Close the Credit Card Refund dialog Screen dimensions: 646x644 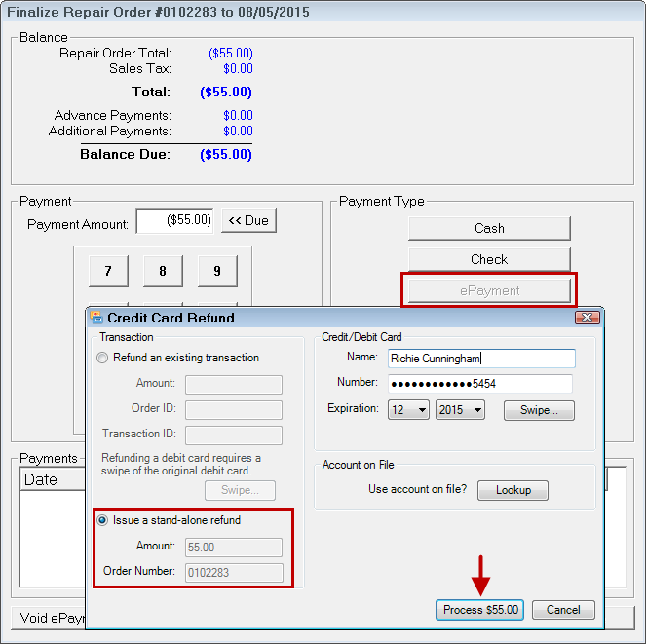point(588,318)
